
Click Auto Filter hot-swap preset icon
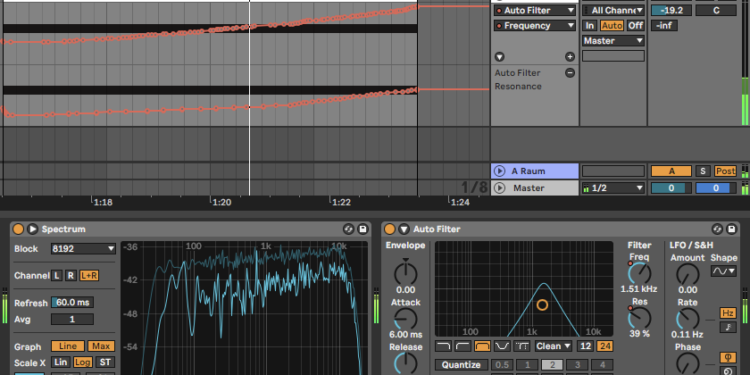coord(717,229)
